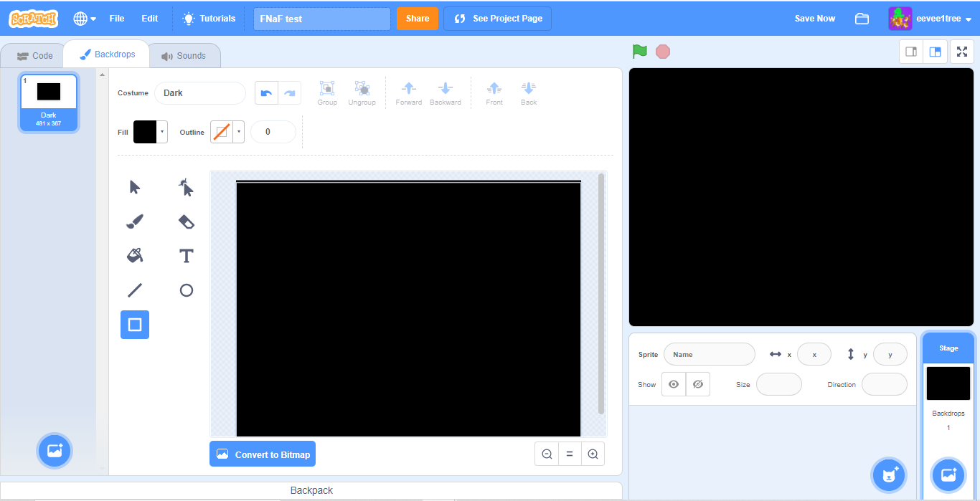
Task: Switch to the Sounds tab
Action: [x=184, y=54]
